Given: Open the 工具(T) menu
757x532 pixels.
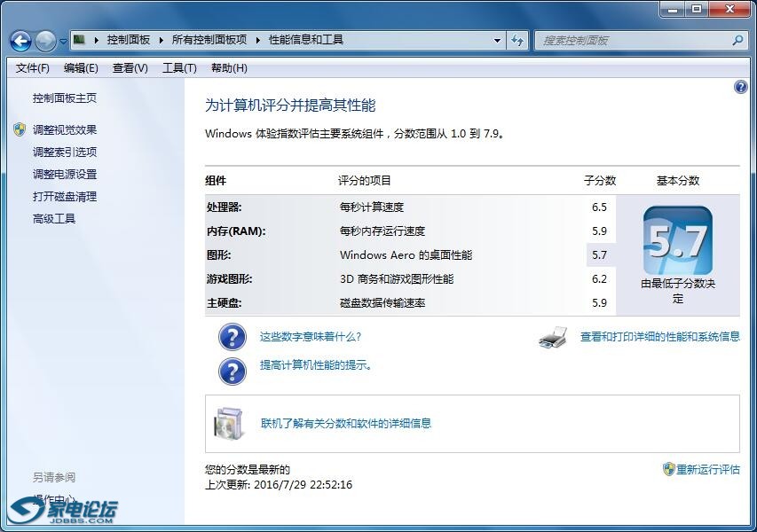Looking at the screenshot, I should [x=179, y=68].
